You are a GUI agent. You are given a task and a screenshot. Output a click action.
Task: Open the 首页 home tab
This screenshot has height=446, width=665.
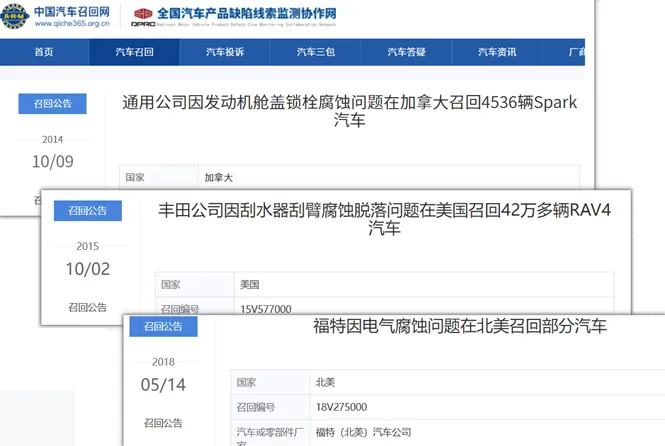44,52
